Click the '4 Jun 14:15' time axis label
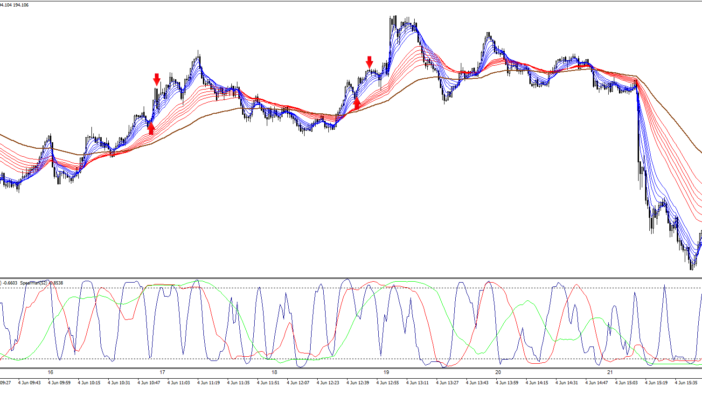The width and height of the screenshot is (702, 395). 537,383
